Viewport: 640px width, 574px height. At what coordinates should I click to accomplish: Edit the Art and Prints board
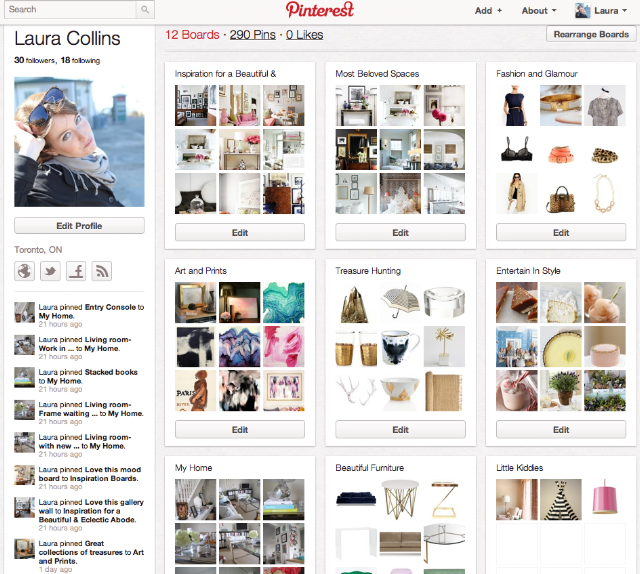click(x=240, y=429)
